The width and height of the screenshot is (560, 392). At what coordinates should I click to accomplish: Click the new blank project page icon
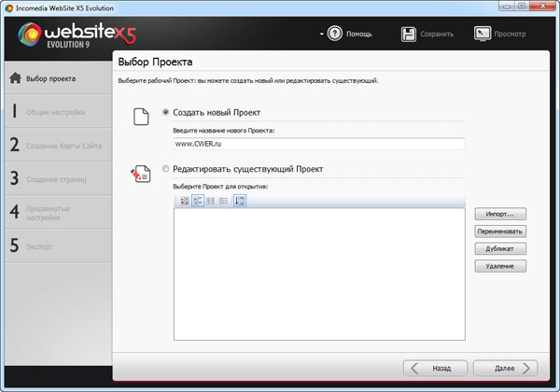click(141, 117)
